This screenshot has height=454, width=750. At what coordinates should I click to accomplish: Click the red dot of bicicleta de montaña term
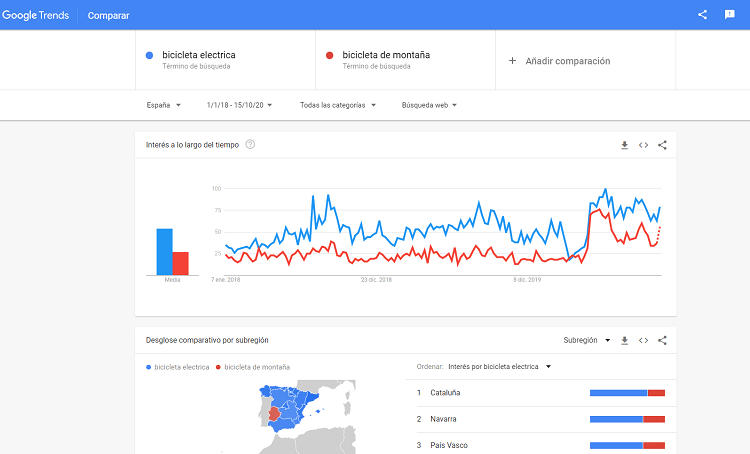[x=330, y=55]
